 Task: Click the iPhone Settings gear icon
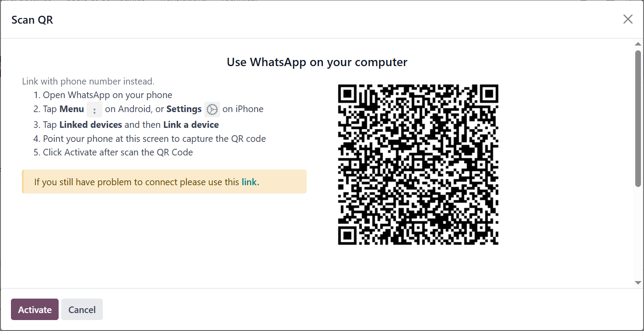[x=212, y=109]
